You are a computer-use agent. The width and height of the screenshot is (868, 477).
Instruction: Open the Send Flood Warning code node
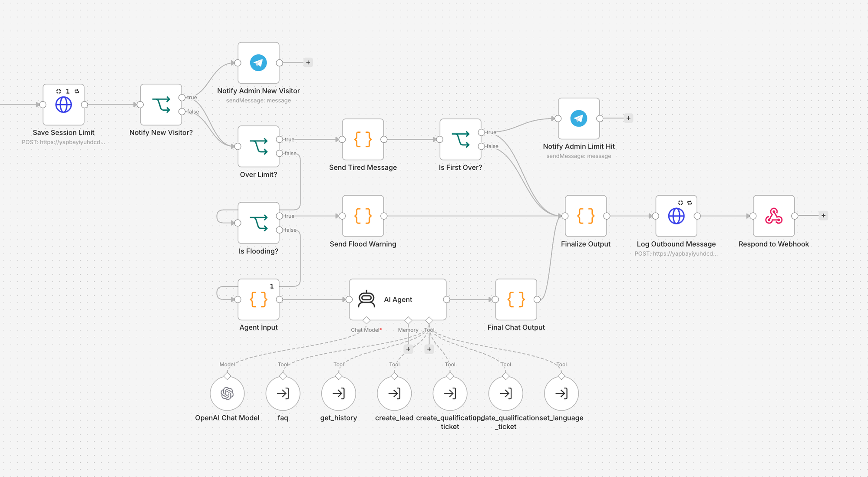click(x=363, y=216)
